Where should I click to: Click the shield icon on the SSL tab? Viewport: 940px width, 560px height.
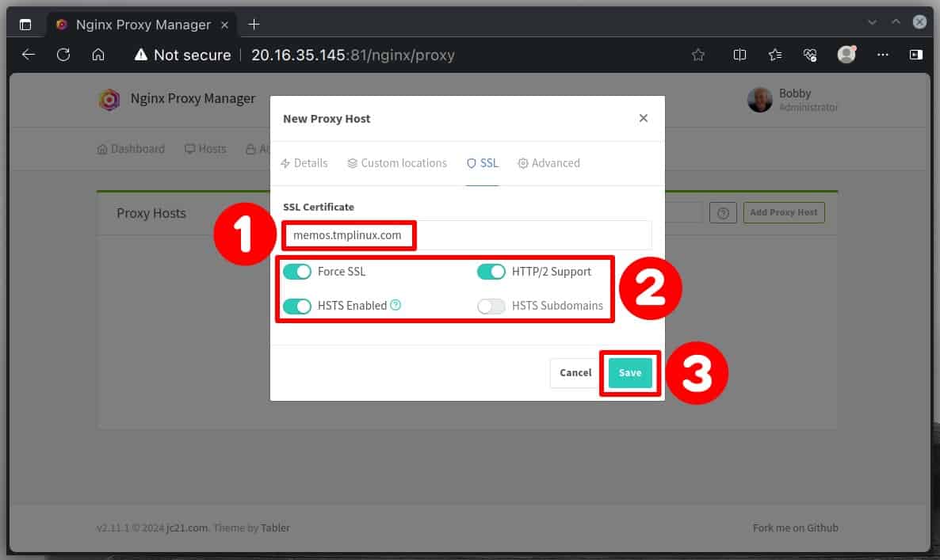[x=469, y=163]
